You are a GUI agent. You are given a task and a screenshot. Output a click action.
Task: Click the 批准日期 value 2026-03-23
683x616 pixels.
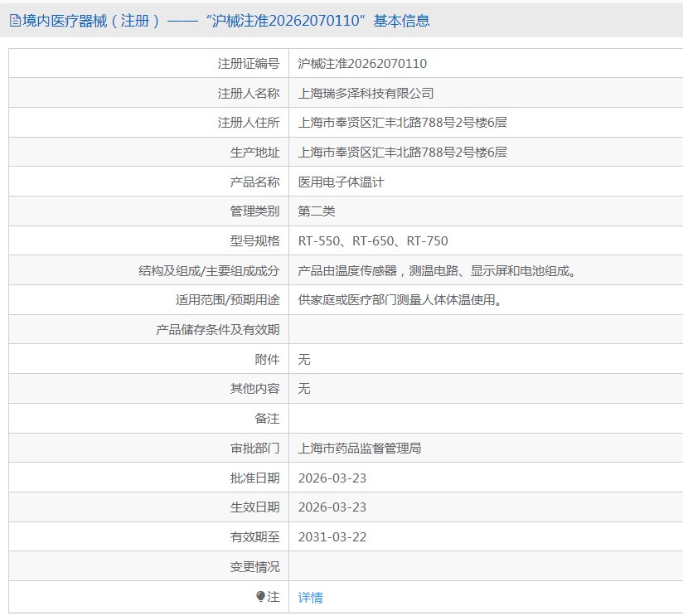[332, 478]
